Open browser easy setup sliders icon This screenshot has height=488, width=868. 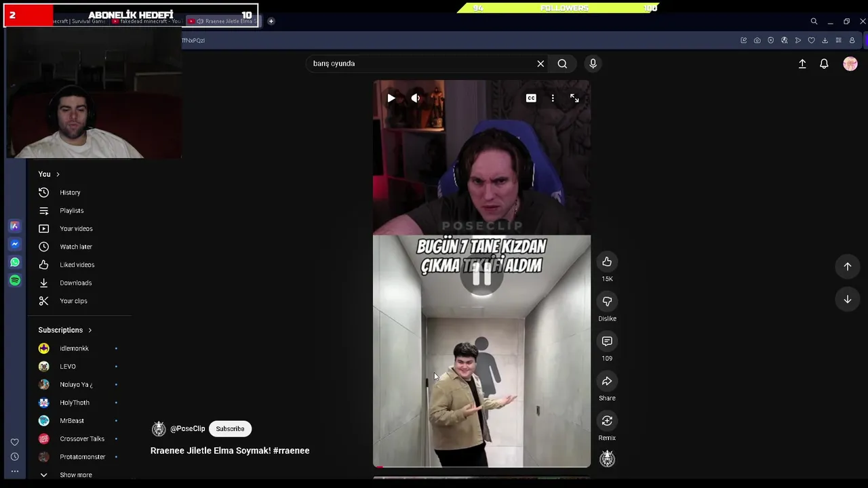[838, 41]
